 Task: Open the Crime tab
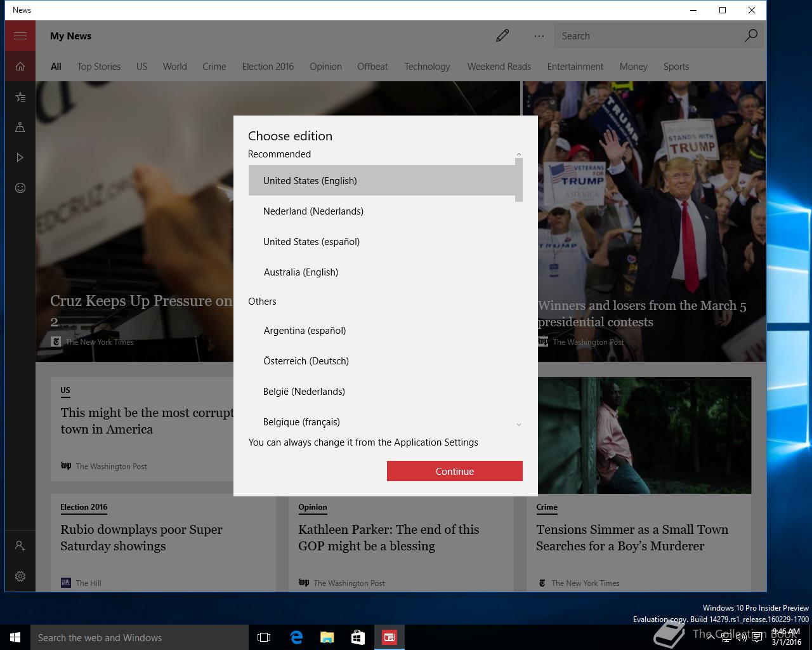click(x=214, y=67)
